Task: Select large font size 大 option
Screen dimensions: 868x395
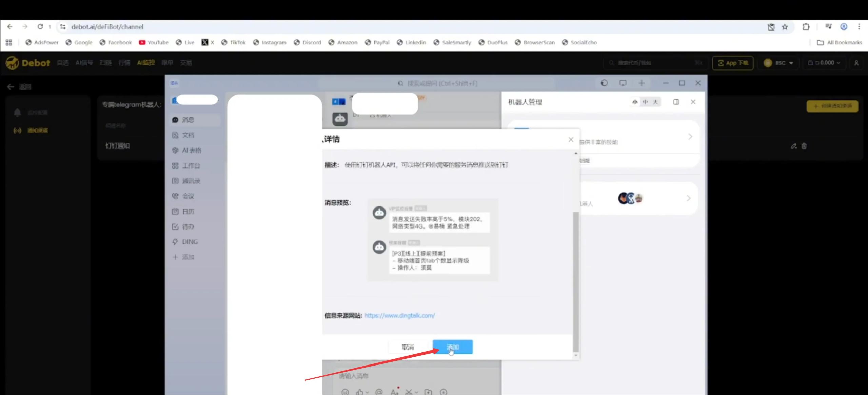Action: tap(655, 102)
